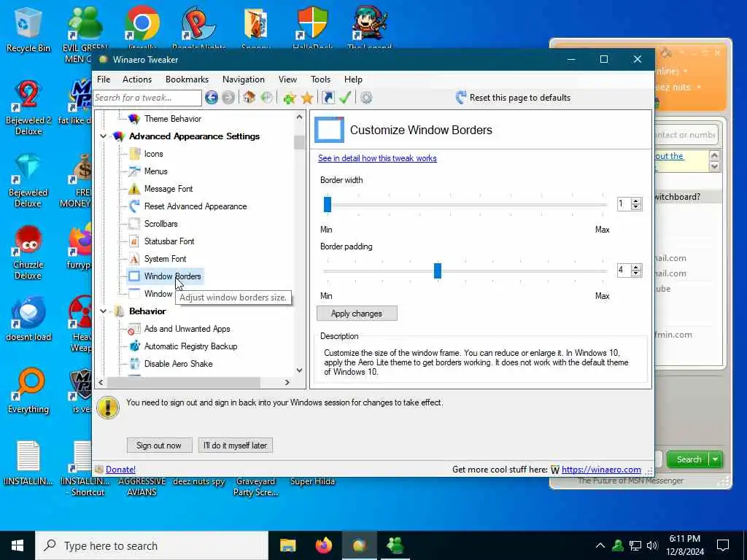Screen dimensions: 747x560
Task: Show hidden tray icons chevron
Action: [600, 545]
